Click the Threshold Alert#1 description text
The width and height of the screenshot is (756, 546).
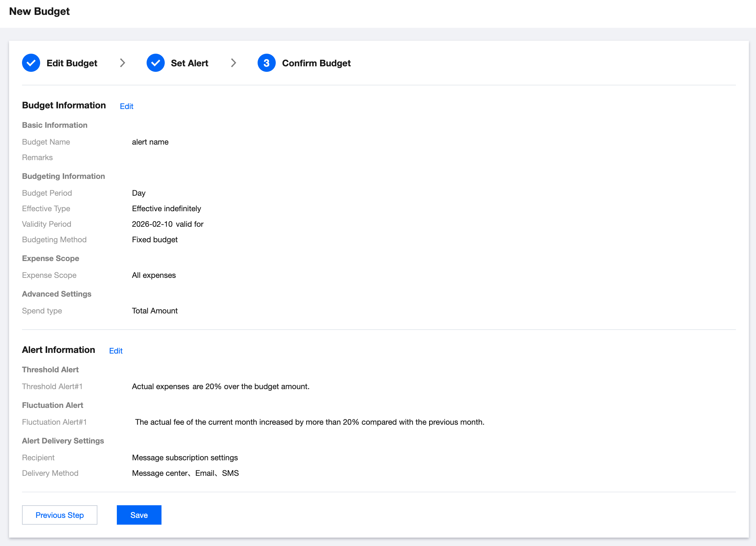pyautogui.click(x=220, y=387)
